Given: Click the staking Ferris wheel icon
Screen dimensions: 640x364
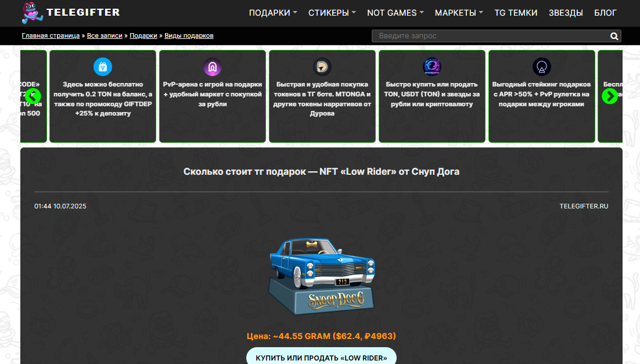Looking at the screenshot, I should pyautogui.click(x=542, y=67).
